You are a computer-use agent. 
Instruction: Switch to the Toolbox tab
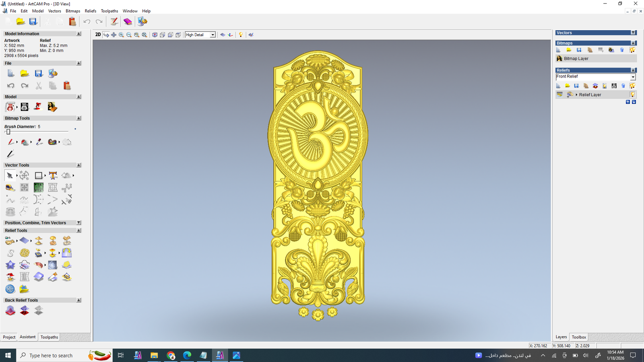point(579,337)
